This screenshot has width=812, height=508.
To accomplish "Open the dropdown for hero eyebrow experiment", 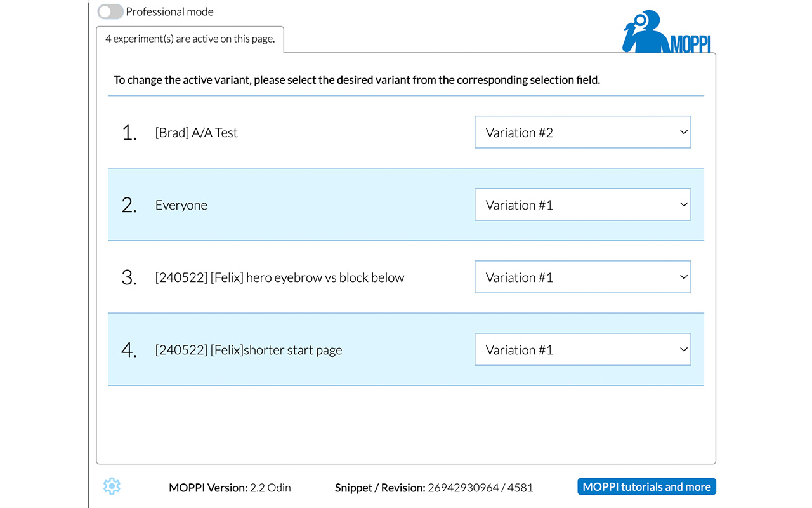I will tap(582, 277).
